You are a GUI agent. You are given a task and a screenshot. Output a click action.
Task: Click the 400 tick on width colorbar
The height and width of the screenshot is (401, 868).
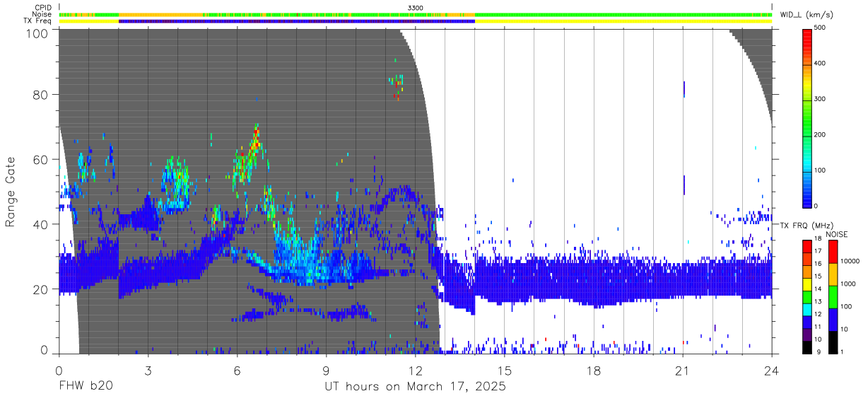click(821, 64)
